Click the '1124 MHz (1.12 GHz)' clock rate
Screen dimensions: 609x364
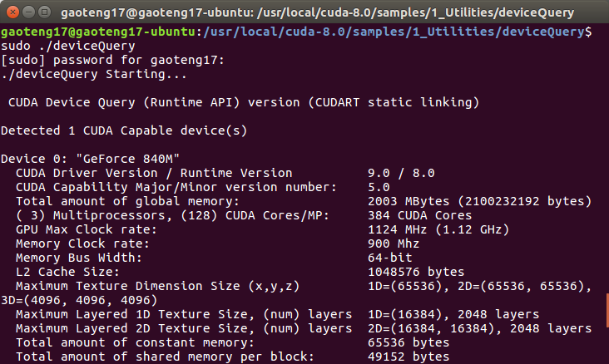tap(438, 229)
